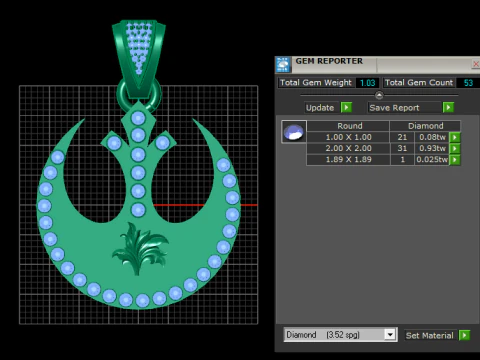
Task: Click the Save Report label
Action: [x=394, y=108]
